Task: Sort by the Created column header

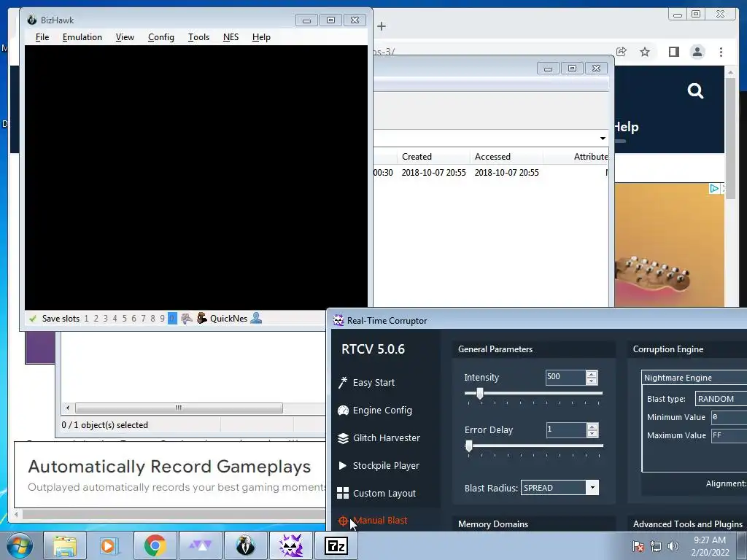Action: (x=433, y=157)
